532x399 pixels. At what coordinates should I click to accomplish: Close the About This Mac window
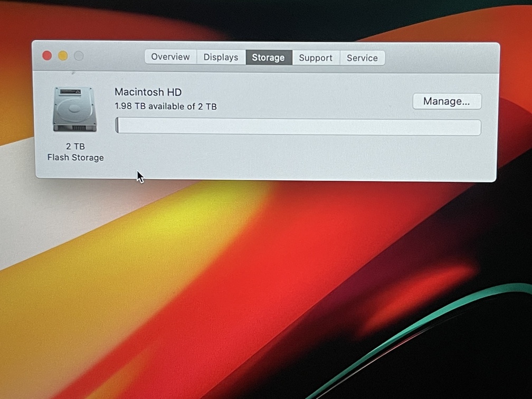tap(47, 56)
